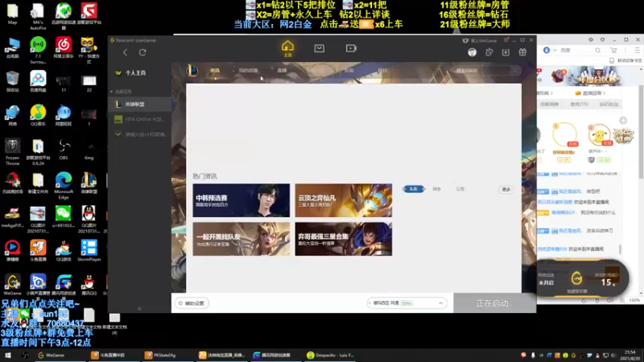
Task: Open MK's AutoFire desktop file
Action: (x=38, y=16)
